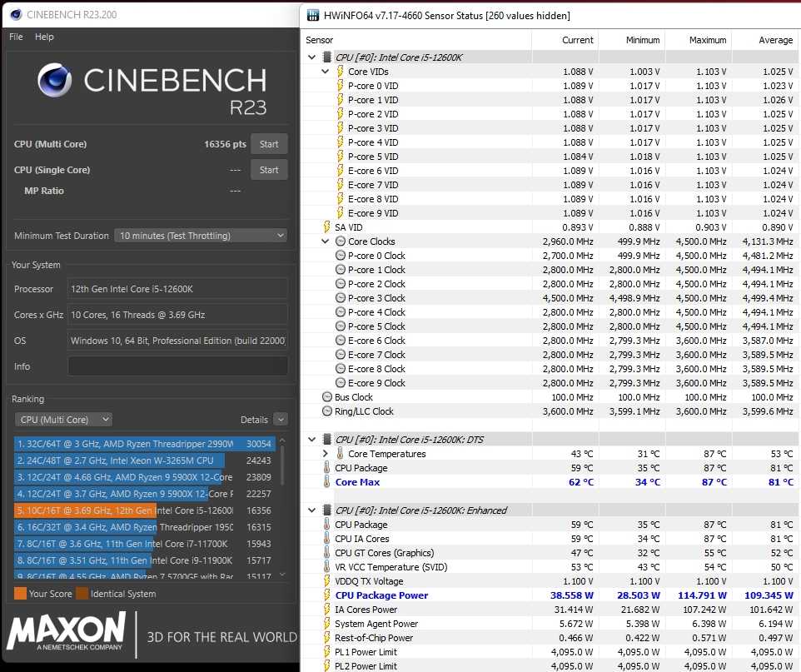
Task: Open the Help menu in Cinebench
Action: click(x=44, y=37)
